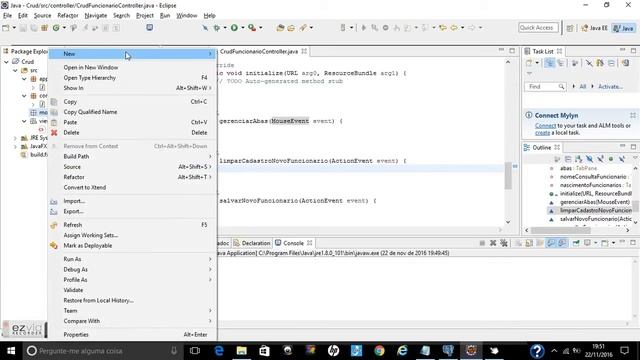640x360 pixels.
Task: Click the Quick Access search field
Action: click(538, 28)
